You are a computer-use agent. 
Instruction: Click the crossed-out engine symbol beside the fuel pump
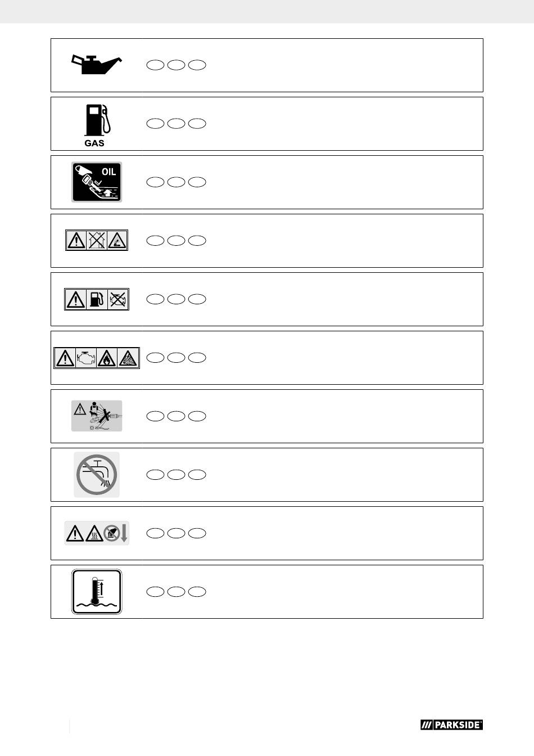pyautogui.click(x=119, y=299)
